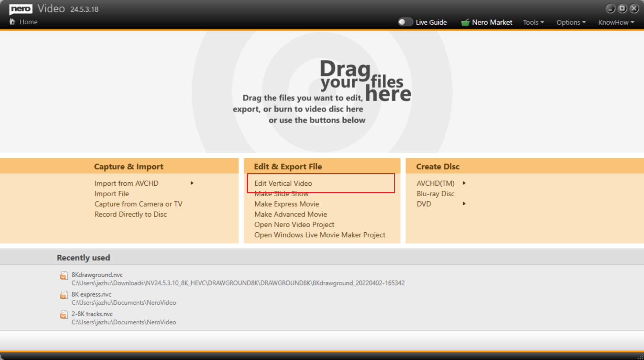Select DVD disc option
Viewport: 644px width, 360px height.
(424, 204)
